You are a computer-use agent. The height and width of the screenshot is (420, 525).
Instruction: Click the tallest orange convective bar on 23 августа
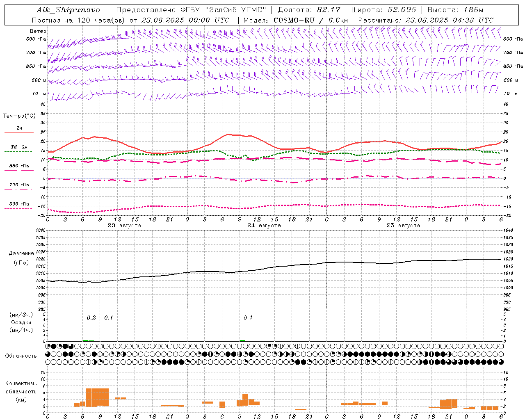(x=97, y=397)
